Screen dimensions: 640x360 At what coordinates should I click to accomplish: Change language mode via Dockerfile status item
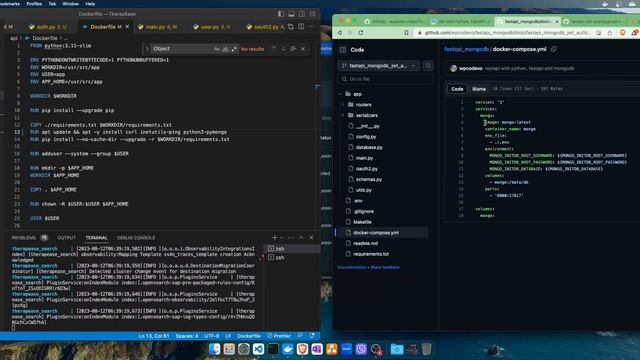[x=249, y=336]
